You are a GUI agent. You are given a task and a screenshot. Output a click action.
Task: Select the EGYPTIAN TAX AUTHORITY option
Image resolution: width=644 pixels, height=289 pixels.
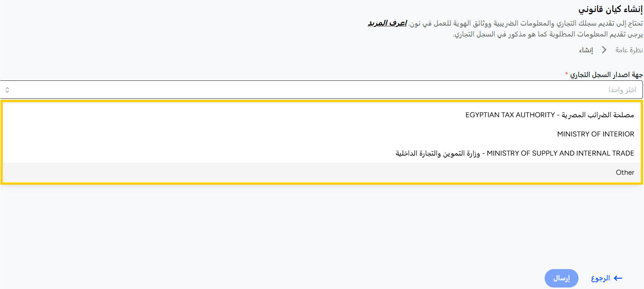550,115
